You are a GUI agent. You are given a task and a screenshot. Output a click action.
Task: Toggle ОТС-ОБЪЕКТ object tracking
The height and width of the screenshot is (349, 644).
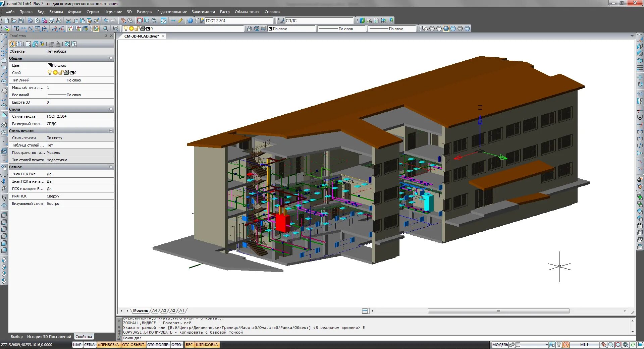[x=133, y=345]
